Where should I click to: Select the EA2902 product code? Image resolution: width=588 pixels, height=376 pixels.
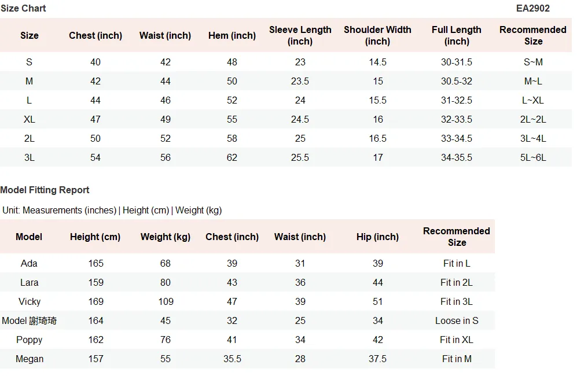coord(532,8)
